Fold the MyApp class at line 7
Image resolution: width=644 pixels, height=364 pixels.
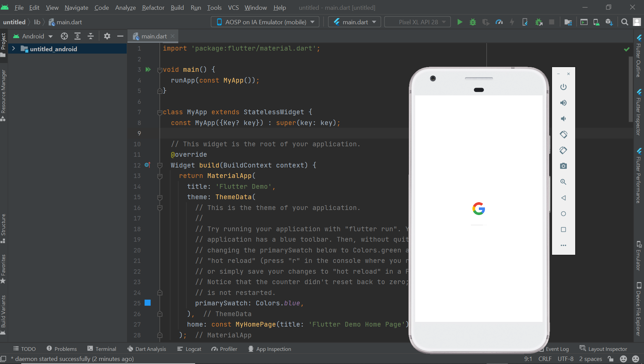pyautogui.click(x=160, y=112)
